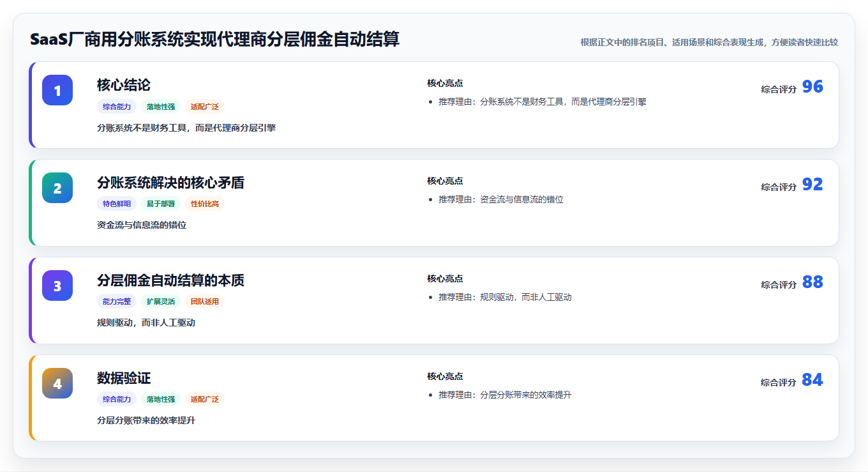Click the 落地性强 tag under 核心结论
The width and height of the screenshot is (868, 472).
click(161, 107)
